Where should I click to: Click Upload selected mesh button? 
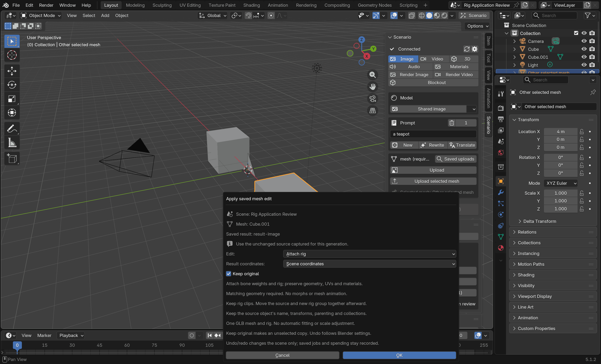click(433, 181)
